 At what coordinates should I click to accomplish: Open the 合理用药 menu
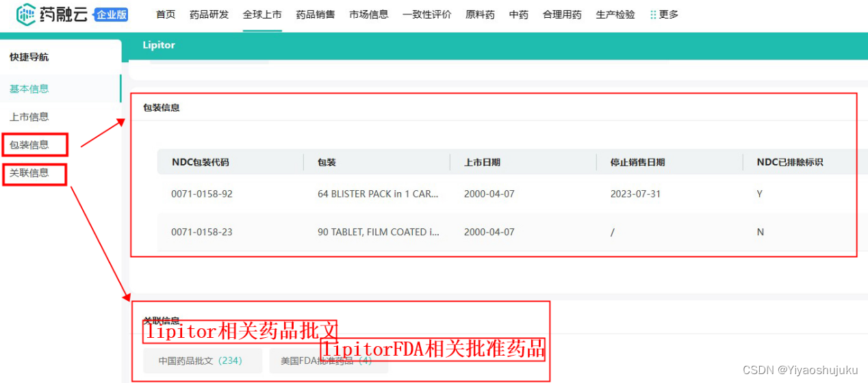coord(562,14)
